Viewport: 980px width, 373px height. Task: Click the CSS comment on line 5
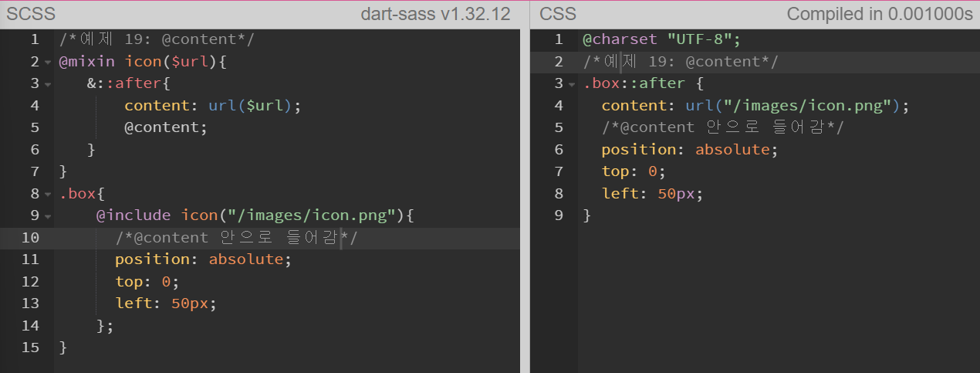coord(723,127)
